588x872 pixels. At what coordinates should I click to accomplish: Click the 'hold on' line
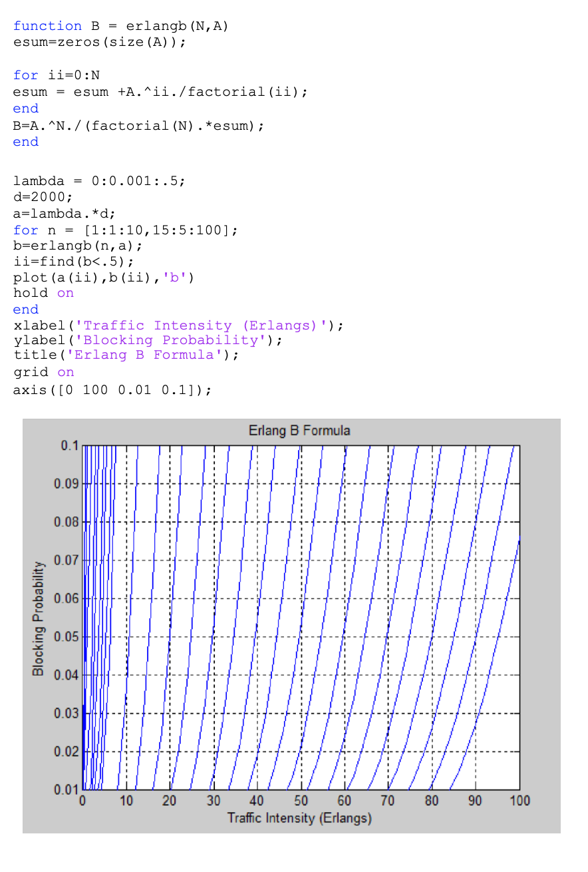[43, 293]
